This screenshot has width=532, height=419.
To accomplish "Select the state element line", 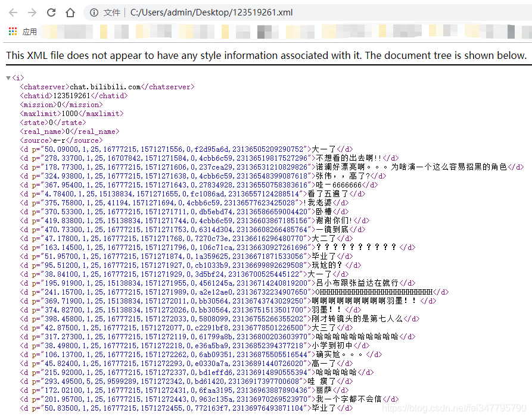I will point(53,123).
